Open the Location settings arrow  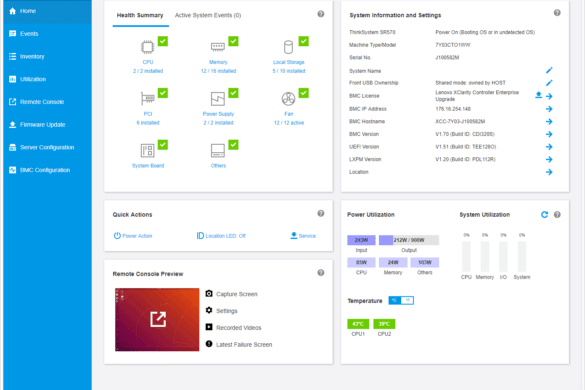(549, 172)
